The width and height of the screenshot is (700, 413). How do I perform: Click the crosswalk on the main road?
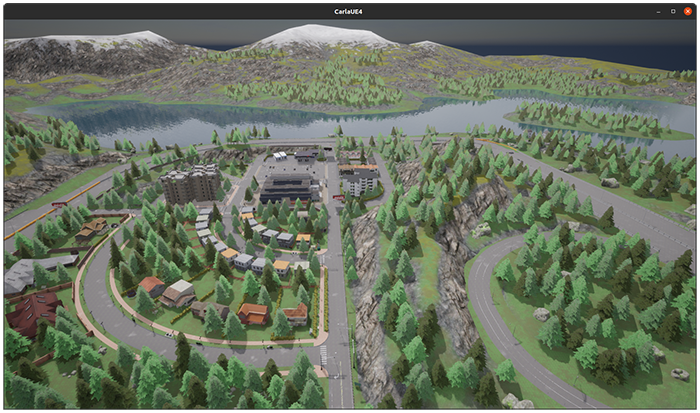click(322, 355)
